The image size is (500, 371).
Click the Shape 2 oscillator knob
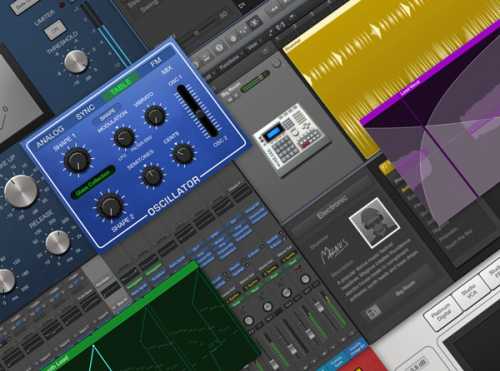tap(109, 205)
